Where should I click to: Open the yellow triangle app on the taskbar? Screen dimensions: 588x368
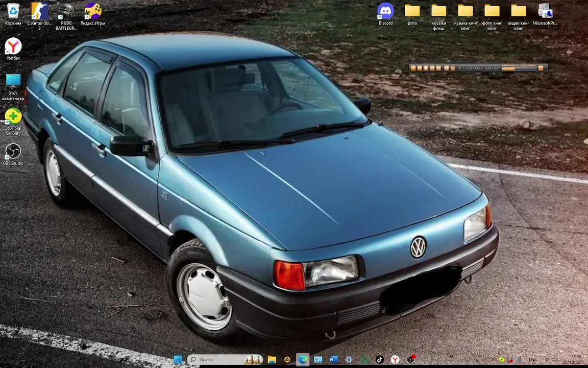point(287,360)
